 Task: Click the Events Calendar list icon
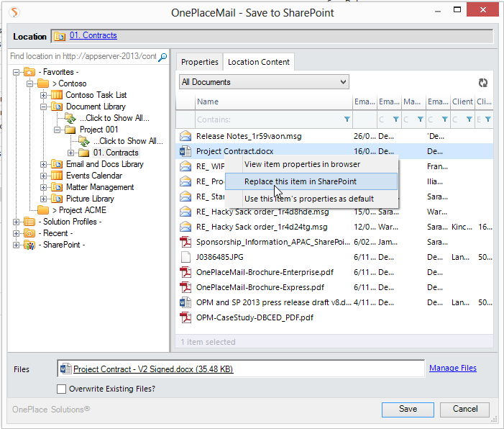pos(57,176)
